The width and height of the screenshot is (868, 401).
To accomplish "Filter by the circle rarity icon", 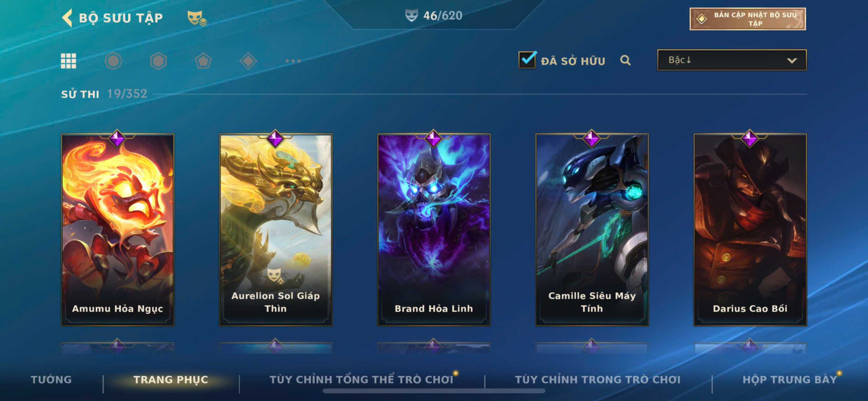I will click(x=113, y=61).
